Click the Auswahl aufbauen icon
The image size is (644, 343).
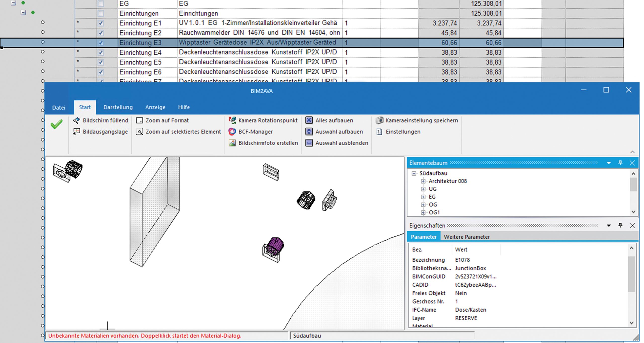(309, 132)
